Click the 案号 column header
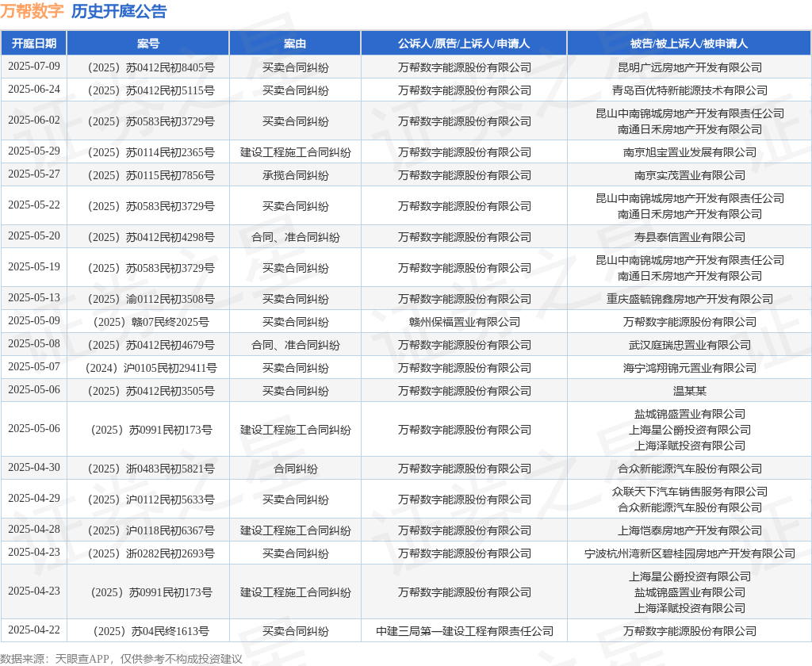This screenshot has width=812, height=666. click(148, 44)
